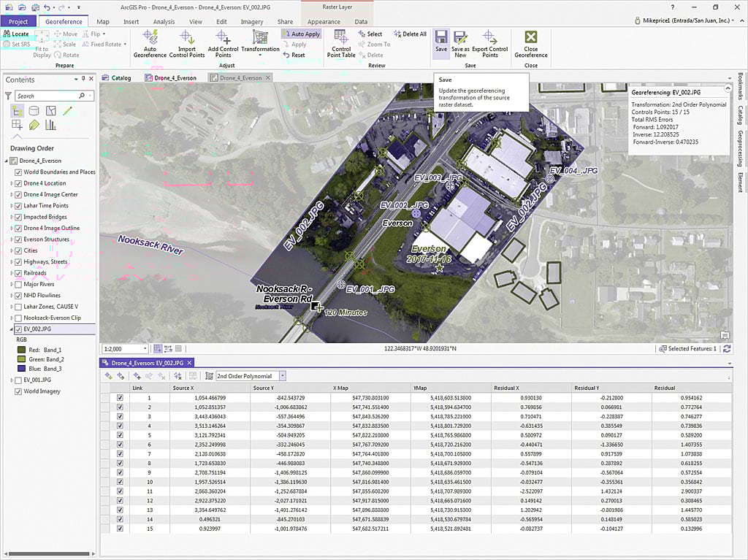
Task: Select Add Control Points tool
Action: point(223,44)
